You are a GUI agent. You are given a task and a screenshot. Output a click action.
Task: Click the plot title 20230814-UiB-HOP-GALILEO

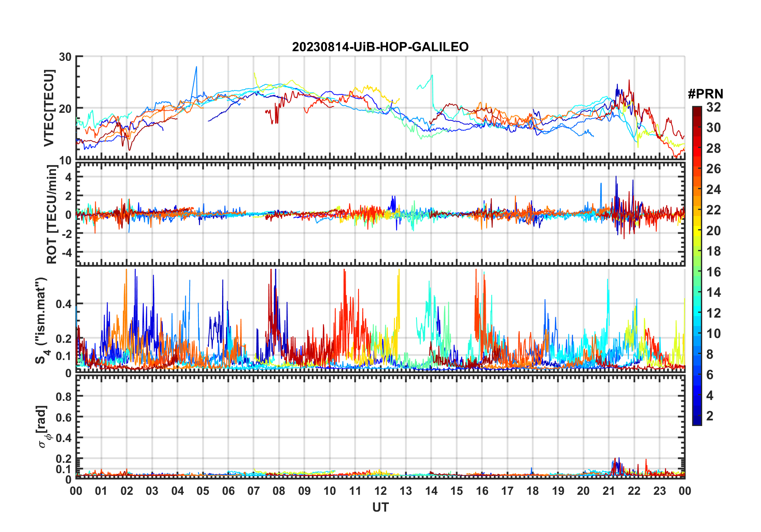point(380,47)
